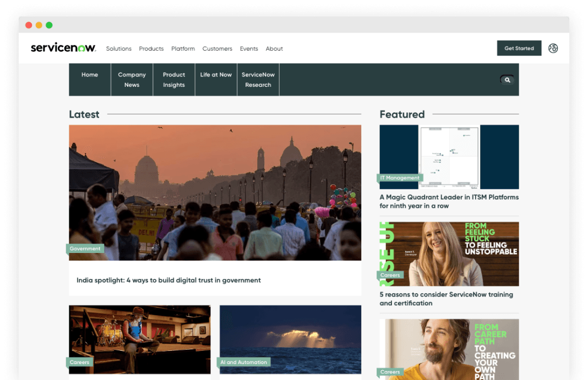This screenshot has height=380, width=588.
Task: Click the Get Started button
Action: pyautogui.click(x=519, y=48)
